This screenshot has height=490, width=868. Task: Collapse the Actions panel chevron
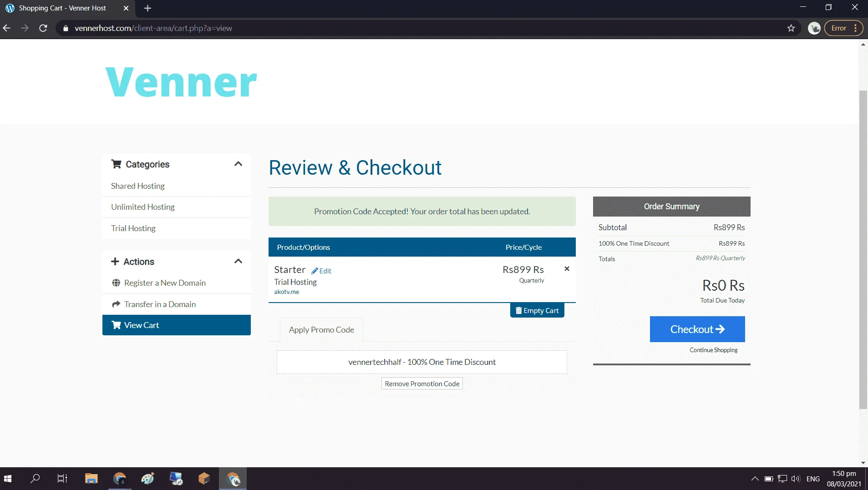(238, 261)
